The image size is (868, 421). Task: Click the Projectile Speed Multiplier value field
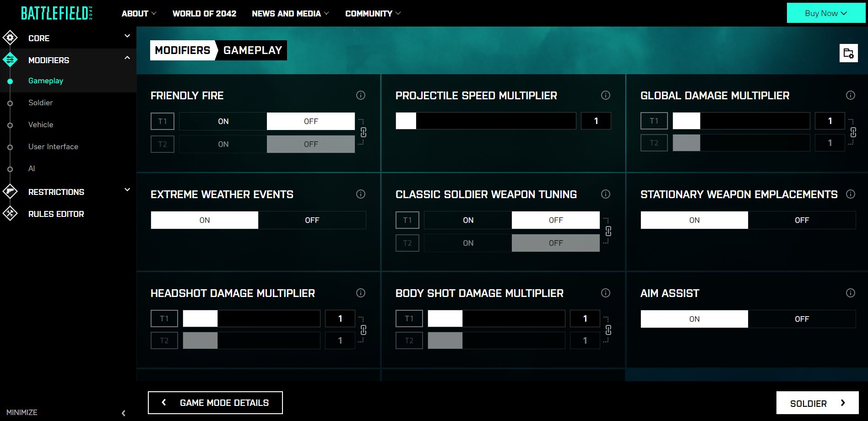pos(596,121)
